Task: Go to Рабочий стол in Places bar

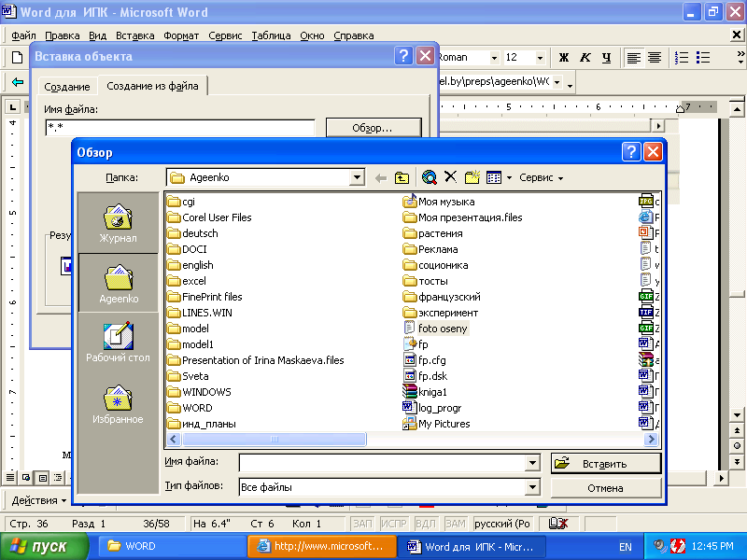Action: [119, 342]
